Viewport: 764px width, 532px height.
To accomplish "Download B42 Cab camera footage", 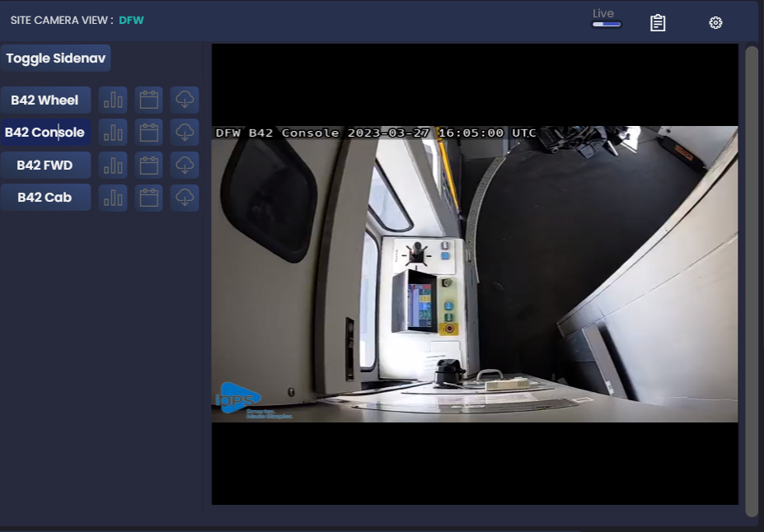I will [x=185, y=198].
